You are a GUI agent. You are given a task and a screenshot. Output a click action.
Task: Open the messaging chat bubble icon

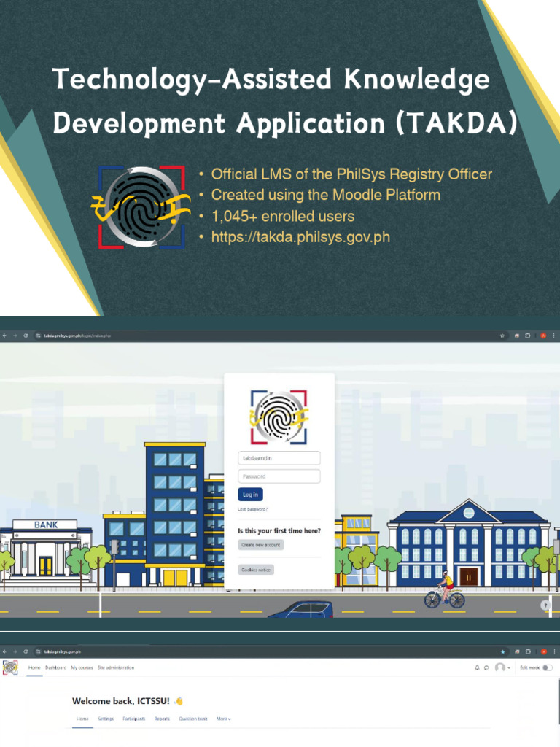(x=486, y=667)
